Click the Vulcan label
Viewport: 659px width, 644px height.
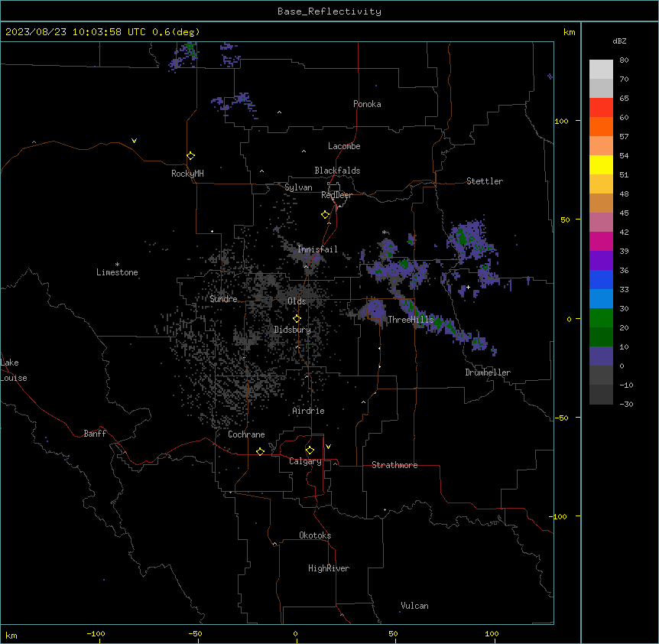[414, 606]
